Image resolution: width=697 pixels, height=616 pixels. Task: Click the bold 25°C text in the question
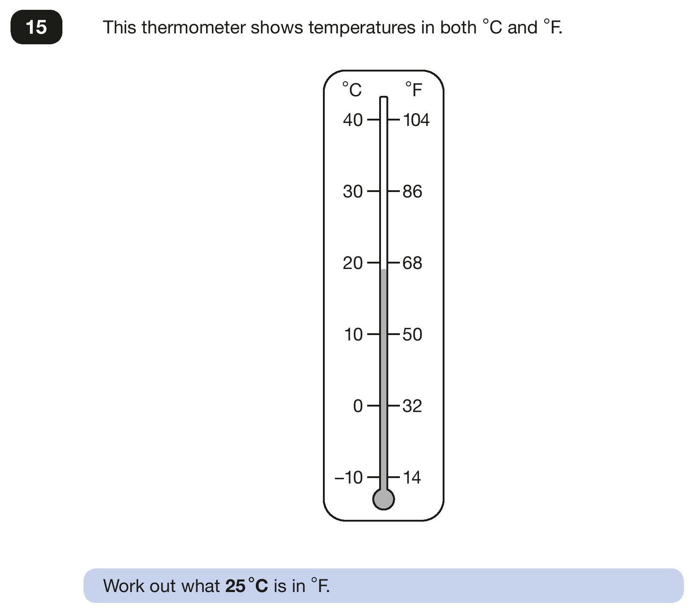point(247,586)
